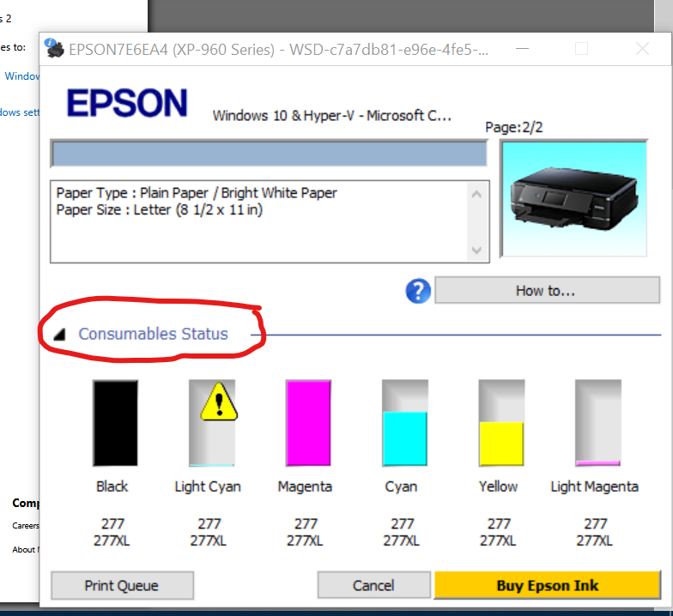This screenshot has height=616, width=673.
Task: Click the Magenta cartridge label
Action: pos(305,486)
